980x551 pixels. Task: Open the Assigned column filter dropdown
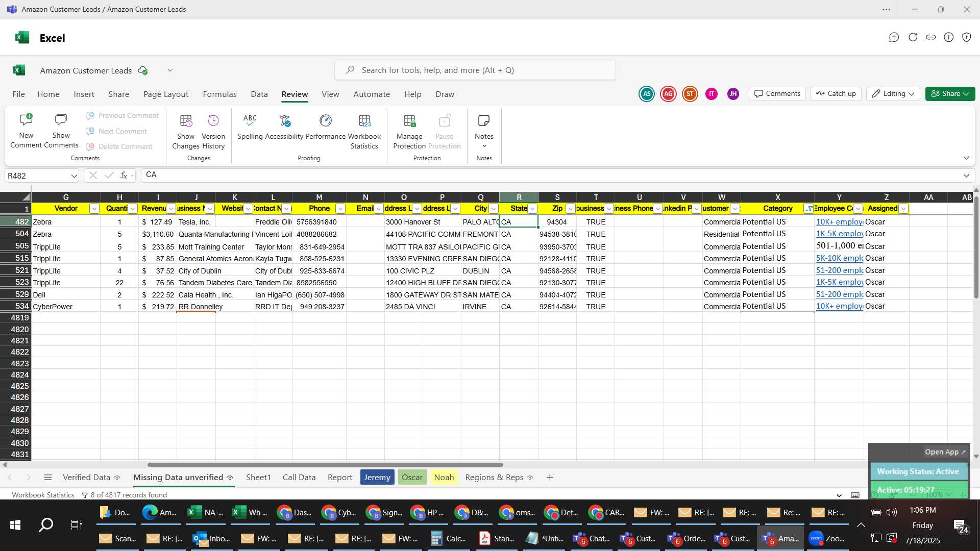(903, 209)
